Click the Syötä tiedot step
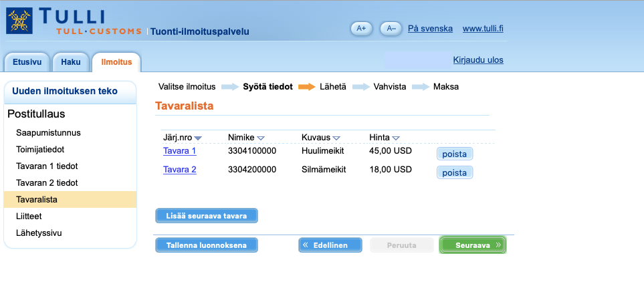Screen dimensions: 644x294 [267, 87]
